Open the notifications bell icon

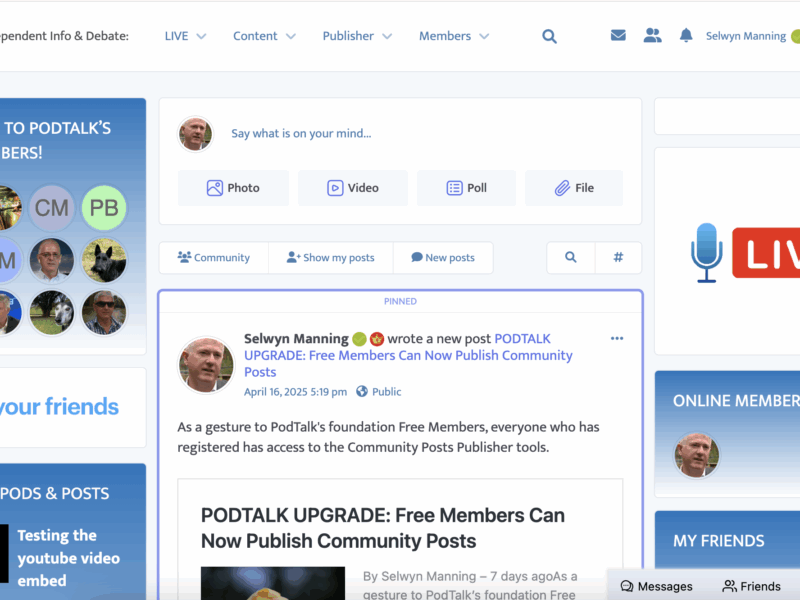[x=686, y=35]
